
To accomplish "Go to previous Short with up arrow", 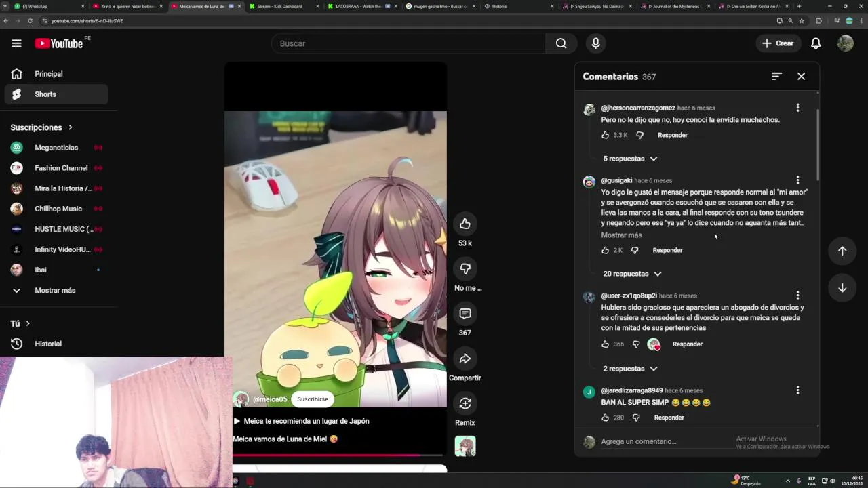I will point(842,251).
